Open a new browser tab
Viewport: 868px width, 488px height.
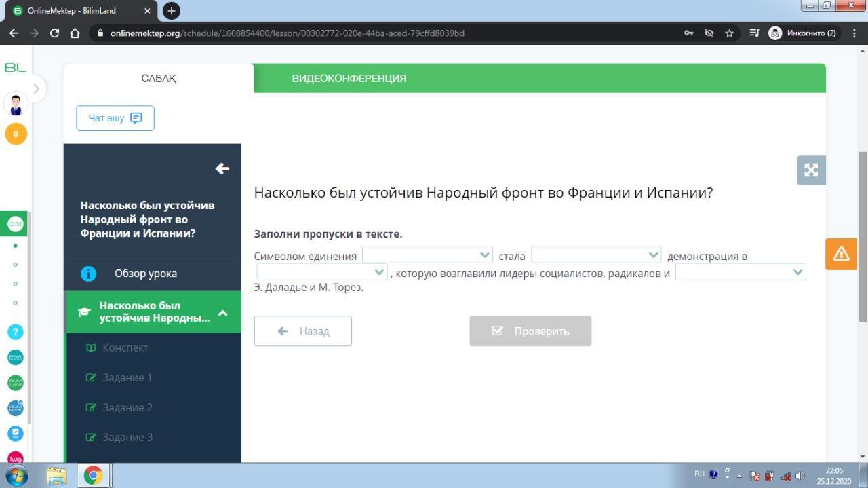click(172, 11)
